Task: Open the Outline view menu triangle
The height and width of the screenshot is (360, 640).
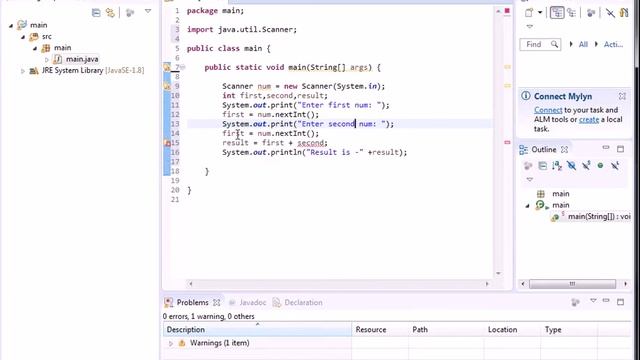Action: (x=529, y=180)
